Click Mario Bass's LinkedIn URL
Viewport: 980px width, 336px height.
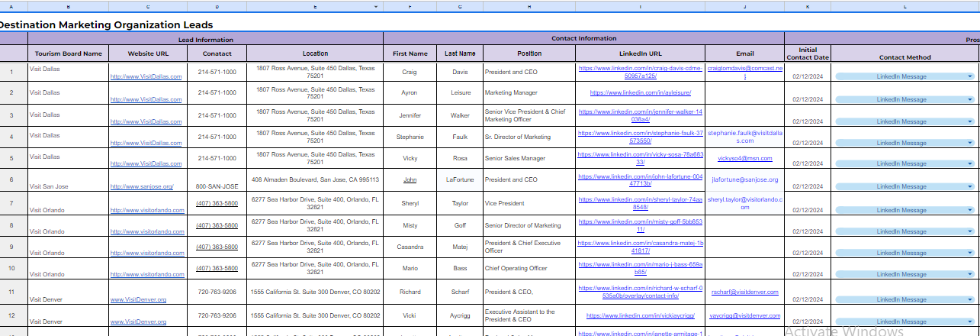tap(641, 267)
